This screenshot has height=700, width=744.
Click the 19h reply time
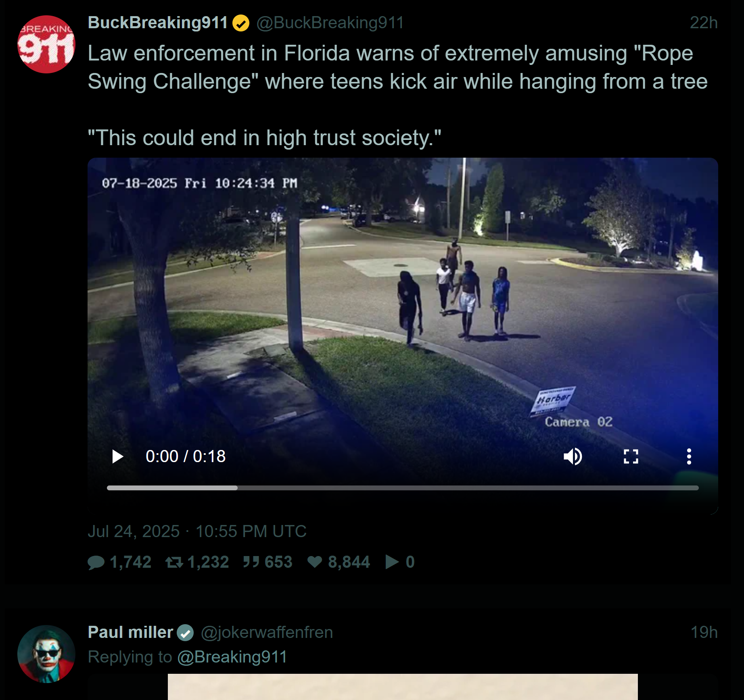704,632
